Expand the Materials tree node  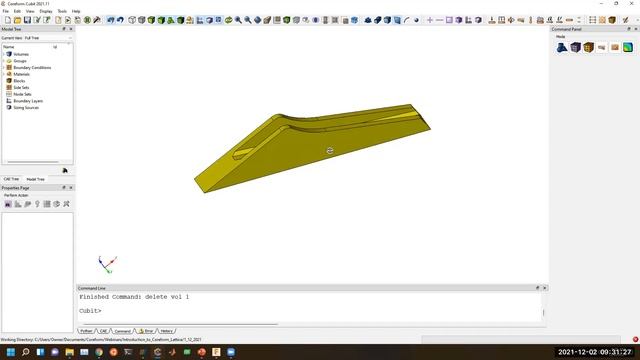(4, 74)
